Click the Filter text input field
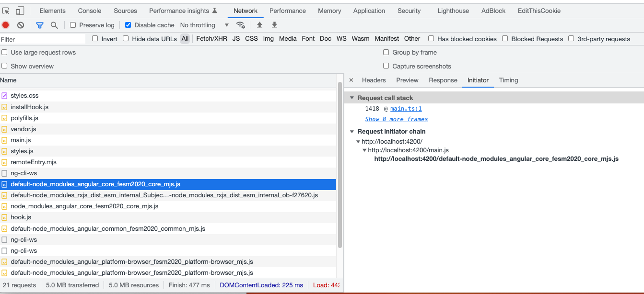Image resolution: width=644 pixels, height=294 pixels. pyautogui.click(x=43, y=39)
